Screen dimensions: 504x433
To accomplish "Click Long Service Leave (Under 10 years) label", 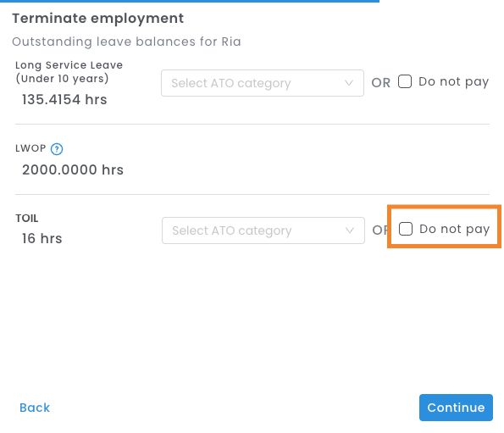I will pos(69,72).
